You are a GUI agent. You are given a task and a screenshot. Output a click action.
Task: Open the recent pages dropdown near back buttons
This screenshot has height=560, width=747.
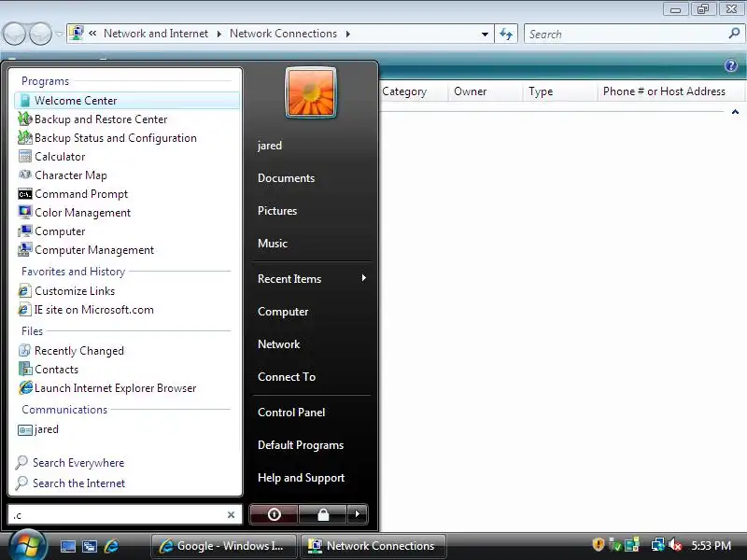point(59,34)
